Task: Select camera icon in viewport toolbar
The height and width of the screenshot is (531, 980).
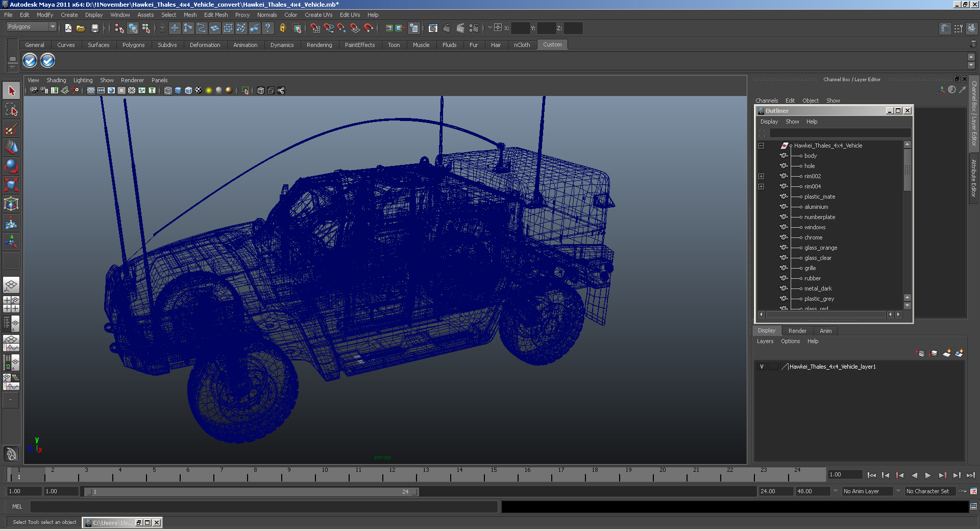Action: click(34, 90)
